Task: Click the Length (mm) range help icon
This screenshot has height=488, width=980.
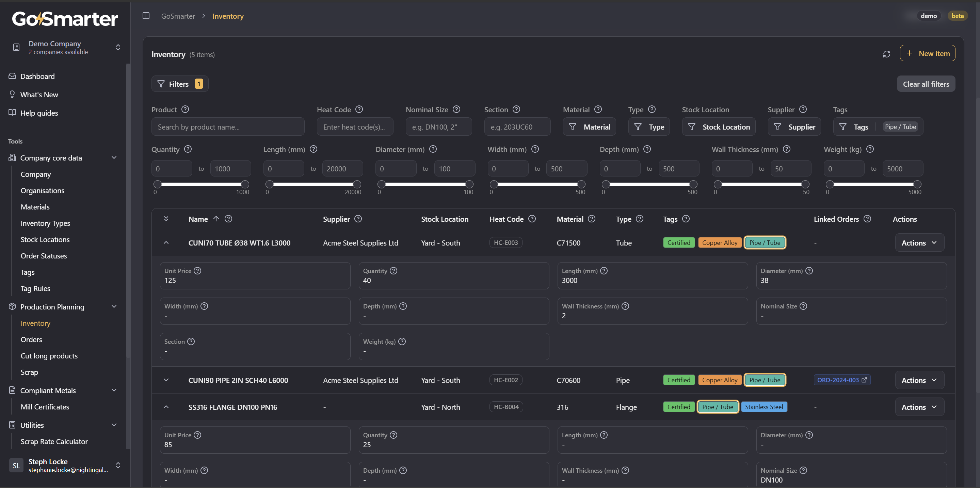Action: pos(314,149)
